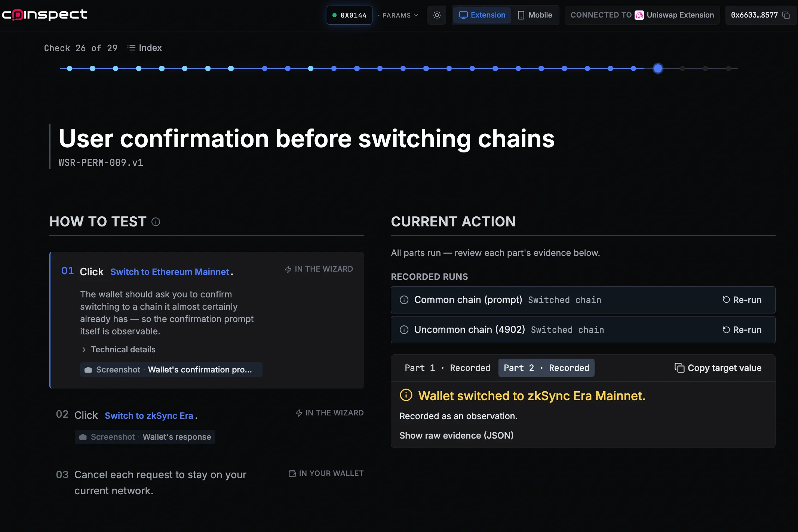This screenshot has width=798, height=532.
Task: Click the 0X0144 status pill
Action: 350,15
